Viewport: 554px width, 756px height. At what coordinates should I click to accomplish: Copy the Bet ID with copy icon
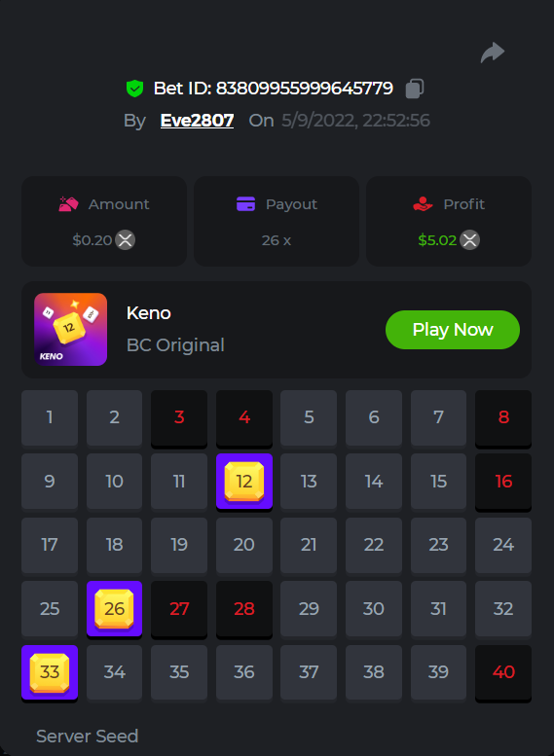(415, 89)
